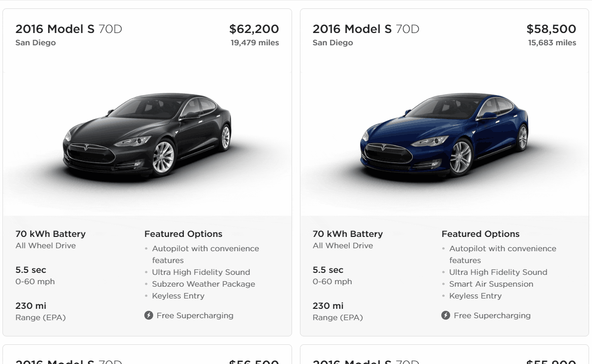The width and height of the screenshot is (592, 364).
Task: Select the 19,479 miles text
Action: (x=255, y=43)
